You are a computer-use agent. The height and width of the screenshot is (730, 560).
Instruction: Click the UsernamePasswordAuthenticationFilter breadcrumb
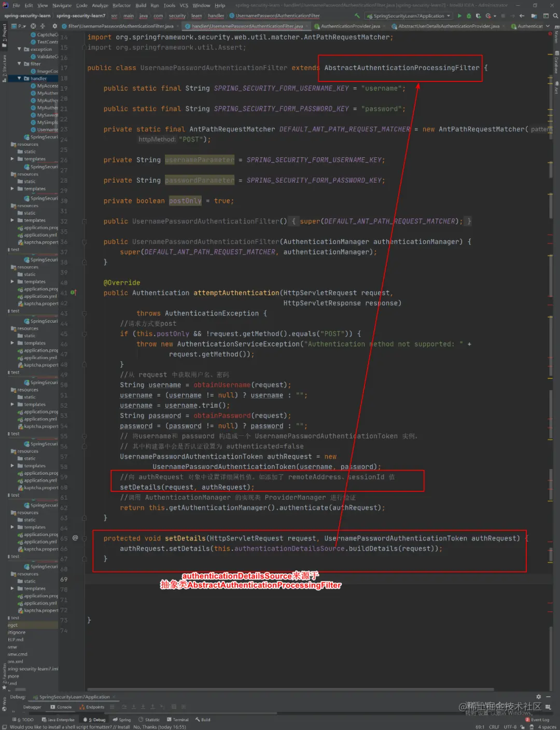(x=274, y=16)
